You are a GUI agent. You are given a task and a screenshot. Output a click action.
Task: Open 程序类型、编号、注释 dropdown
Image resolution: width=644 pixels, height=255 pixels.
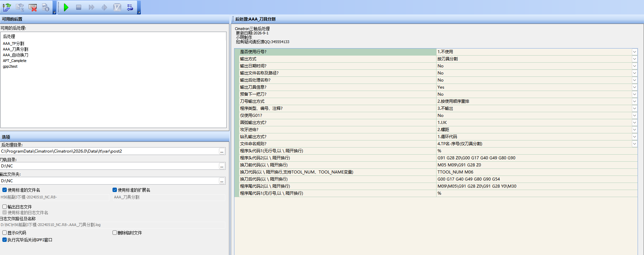tap(635, 108)
